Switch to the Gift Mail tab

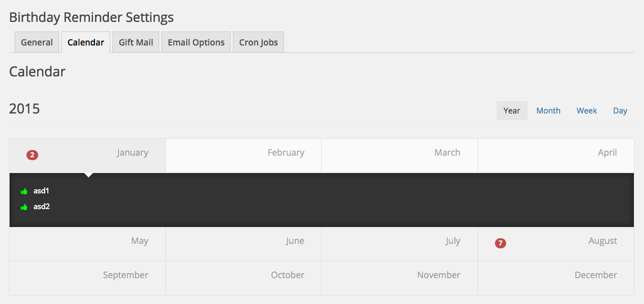click(x=136, y=43)
